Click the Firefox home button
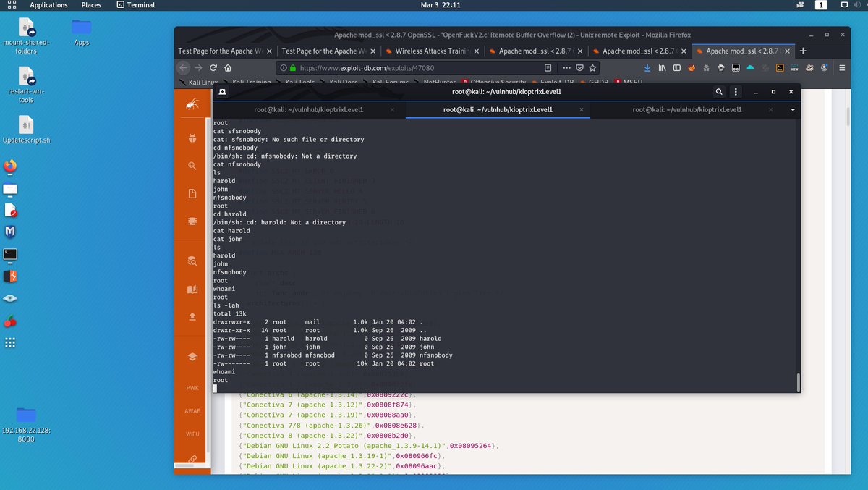Viewport: 868px width, 490px height. (x=229, y=67)
